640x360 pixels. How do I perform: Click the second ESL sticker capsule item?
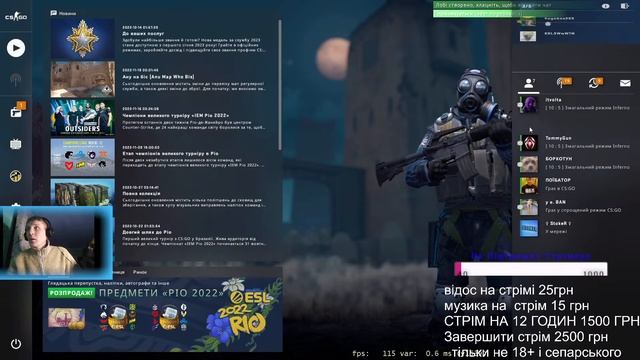click(169, 317)
